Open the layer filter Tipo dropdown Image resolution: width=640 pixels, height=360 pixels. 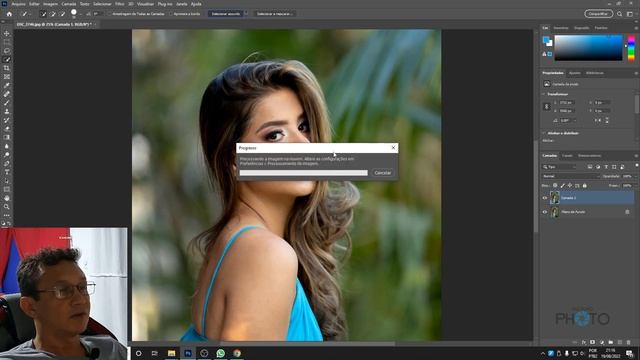pyautogui.click(x=559, y=167)
